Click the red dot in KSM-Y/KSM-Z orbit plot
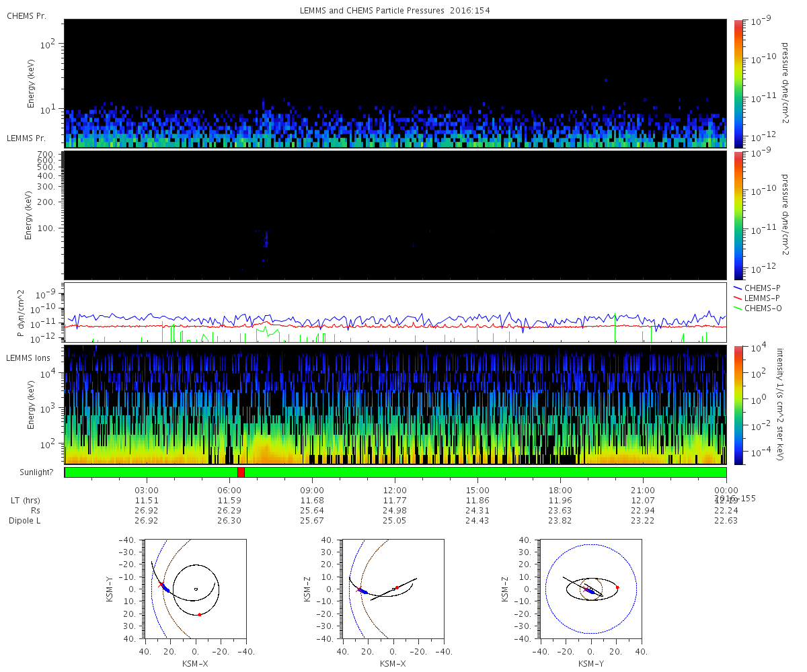Viewport: 807px width, 672px height. tap(617, 587)
